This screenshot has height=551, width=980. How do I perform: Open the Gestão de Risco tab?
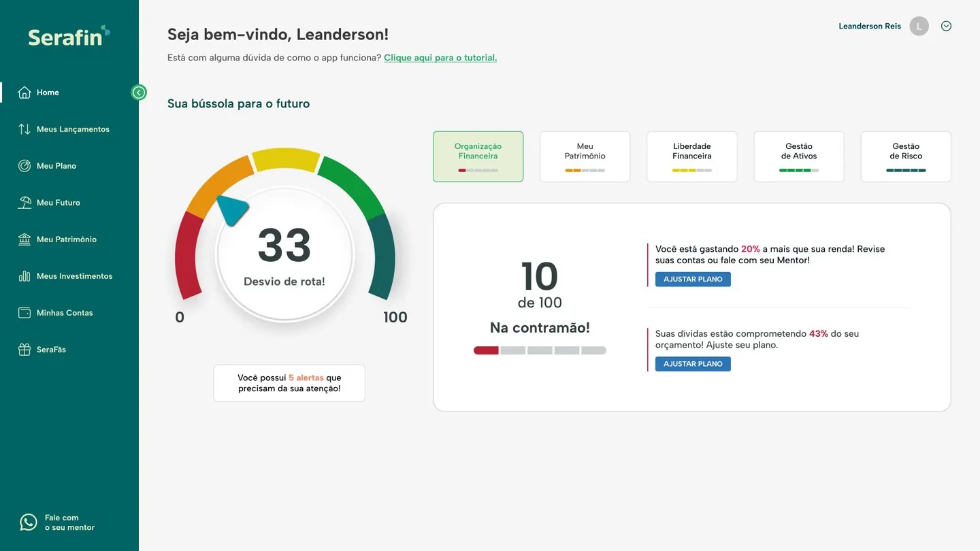pos(906,156)
